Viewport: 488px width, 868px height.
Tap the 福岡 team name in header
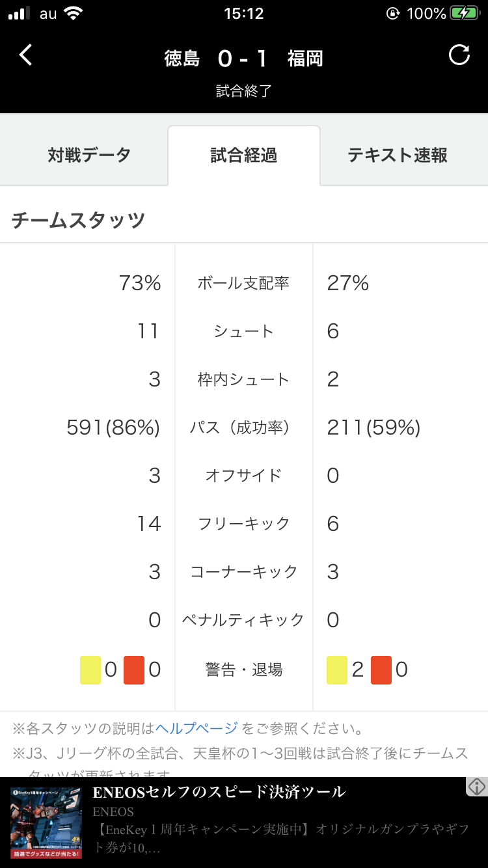(x=305, y=59)
